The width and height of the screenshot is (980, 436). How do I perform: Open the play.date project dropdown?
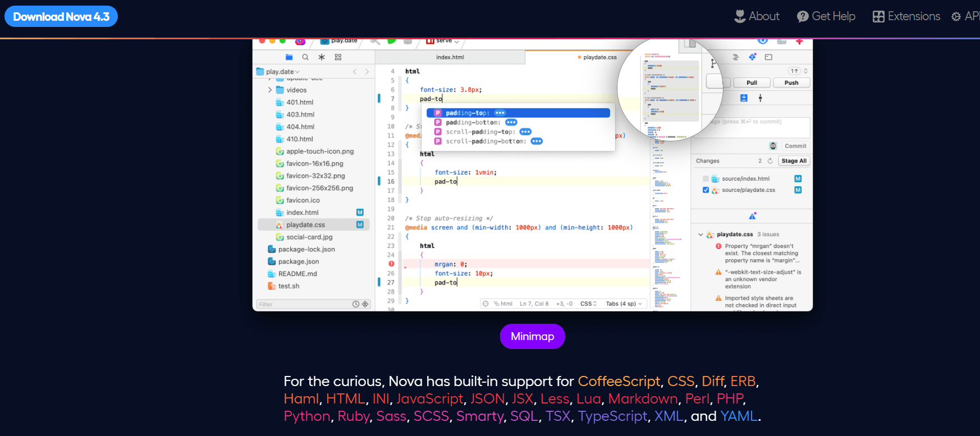(x=278, y=72)
